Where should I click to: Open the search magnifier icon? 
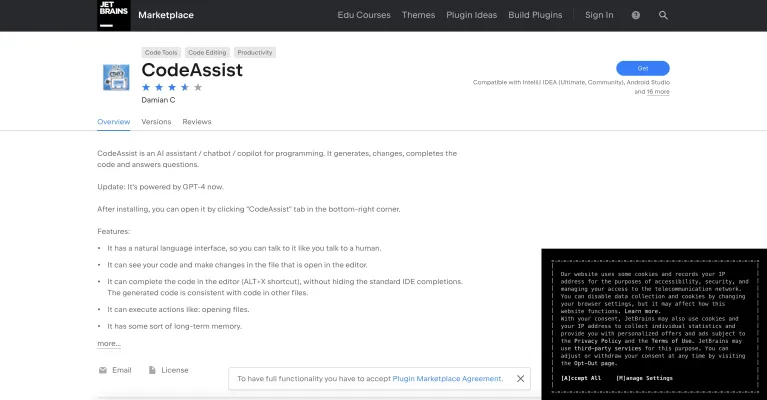point(663,15)
